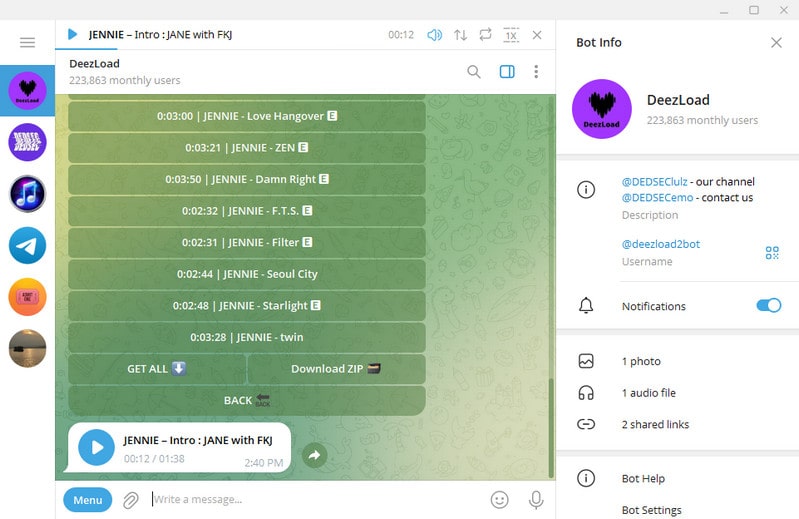Search within the DeezLoad chat
Image resolution: width=799 pixels, height=519 pixels.
point(474,72)
